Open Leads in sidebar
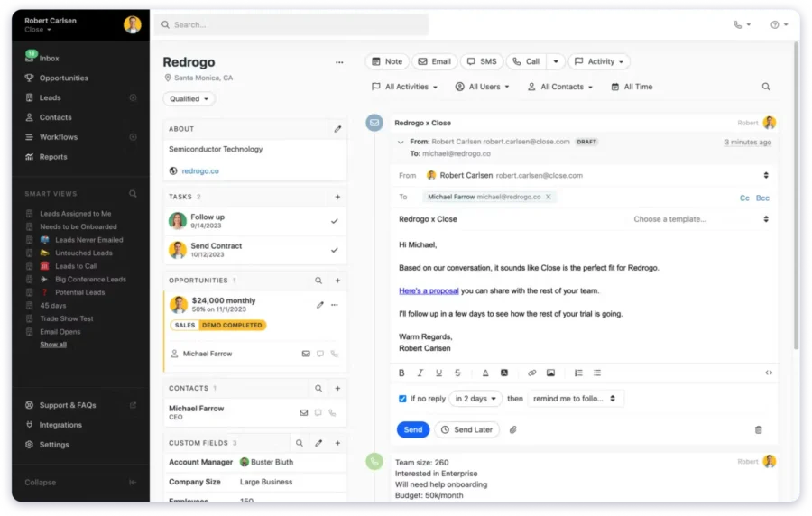 point(51,97)
